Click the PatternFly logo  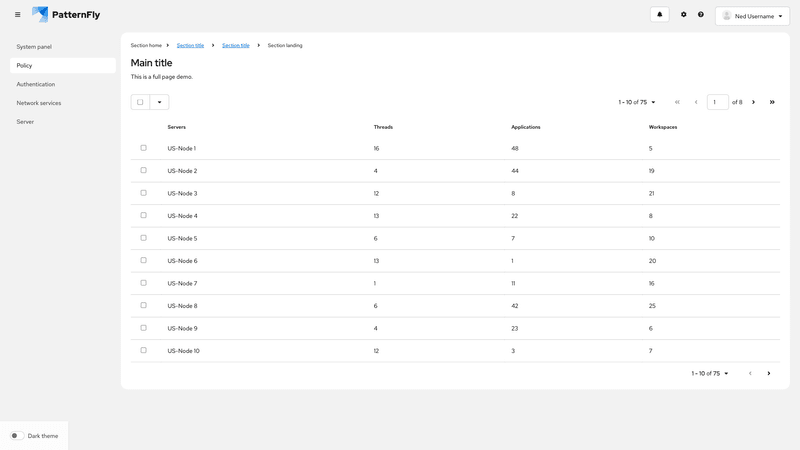66,15
